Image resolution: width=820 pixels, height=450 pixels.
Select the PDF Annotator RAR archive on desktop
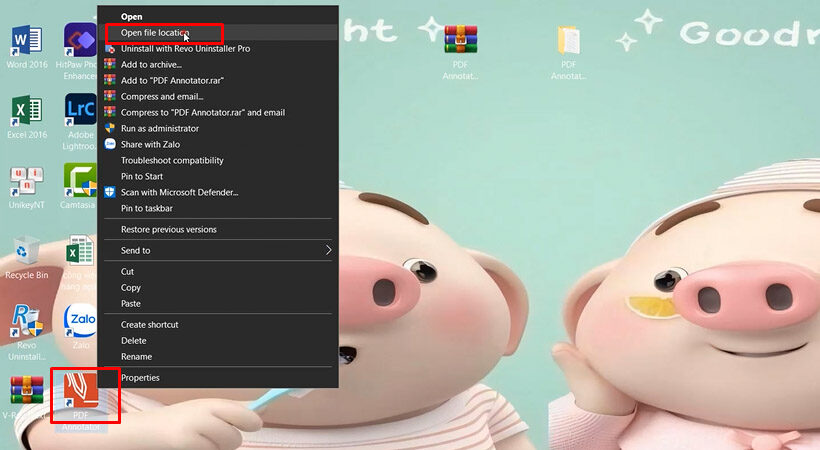tap(460, 52)
